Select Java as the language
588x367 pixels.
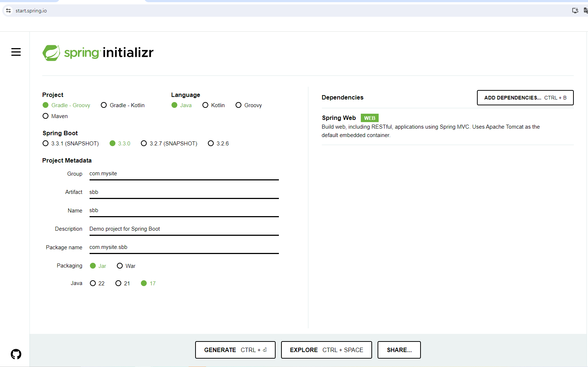click(182, 105)
